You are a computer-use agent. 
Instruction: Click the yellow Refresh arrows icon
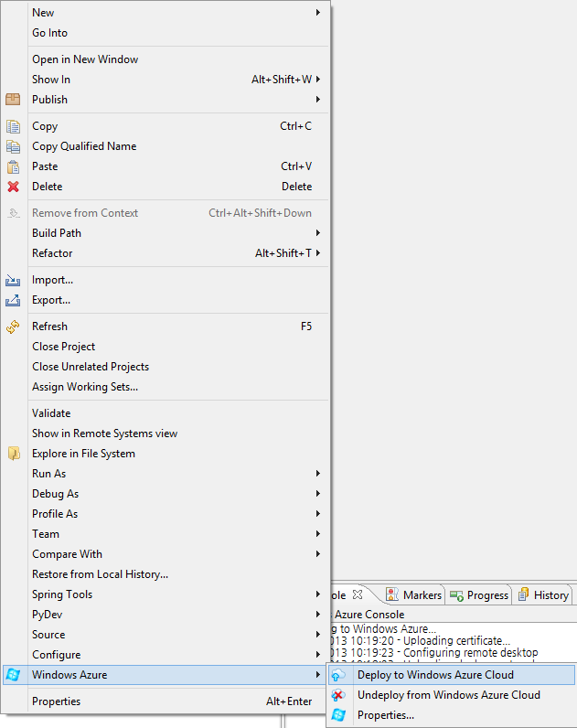click(x=13, y=327)
